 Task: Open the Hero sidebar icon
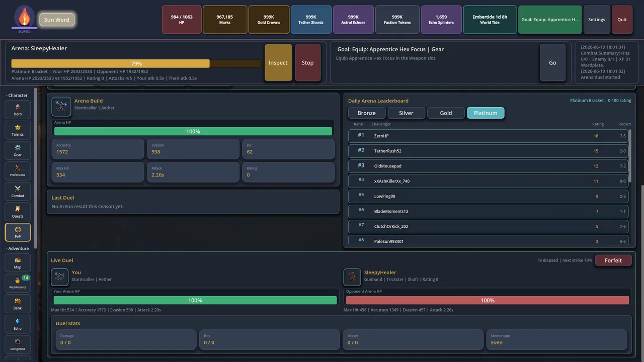pos(18,110)
